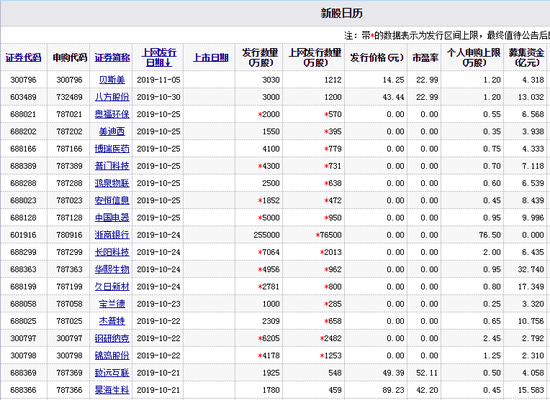This screenshot has height=400, width=550.
Task: Open stock link 华熙生物
Action: (112, 269)
